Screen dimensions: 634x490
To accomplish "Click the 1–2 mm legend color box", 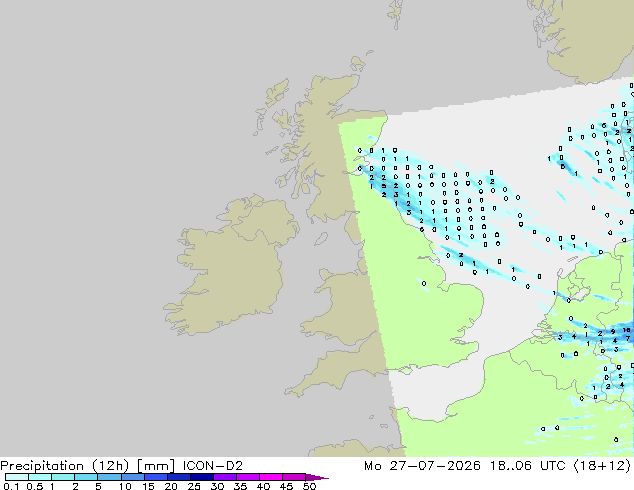I will (63, 477).
